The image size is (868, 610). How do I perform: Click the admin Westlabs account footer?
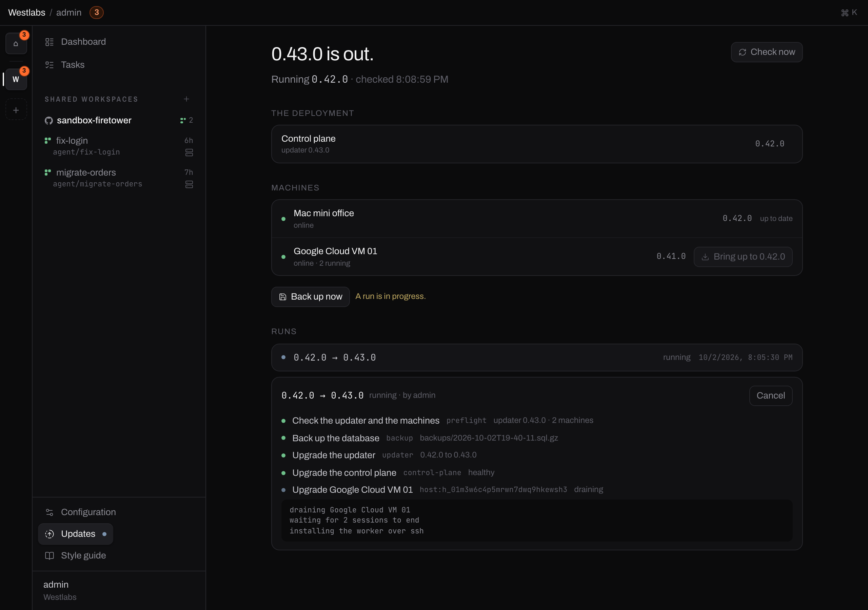tap(119, 590)
